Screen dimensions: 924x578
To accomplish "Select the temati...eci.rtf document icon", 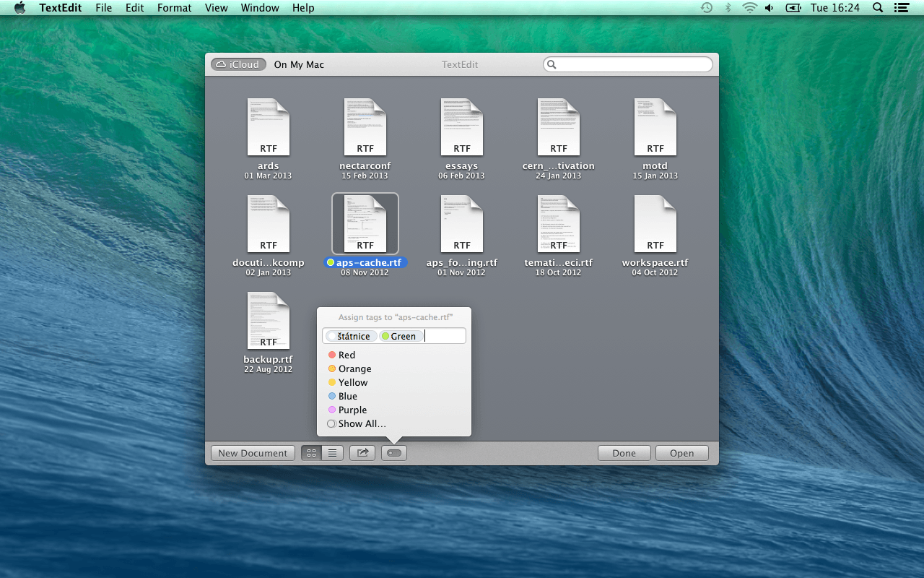I will click(x=559, y=224).
